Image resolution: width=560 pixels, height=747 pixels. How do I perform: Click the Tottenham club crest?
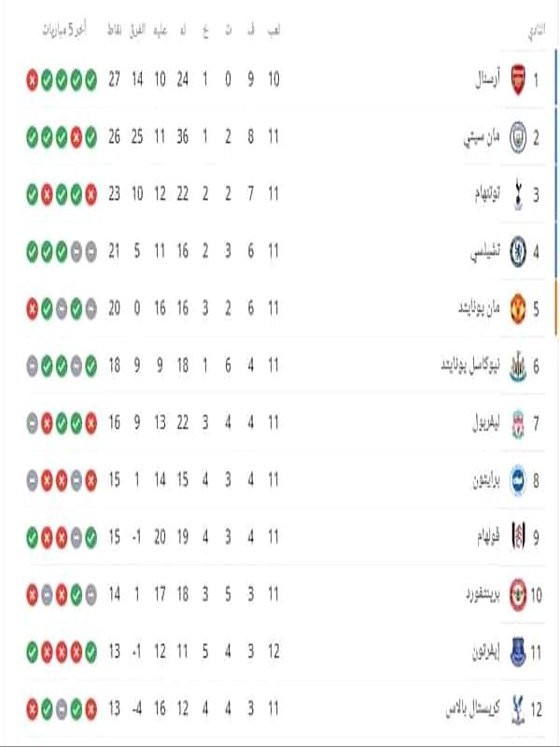click(x=518, y=194)
